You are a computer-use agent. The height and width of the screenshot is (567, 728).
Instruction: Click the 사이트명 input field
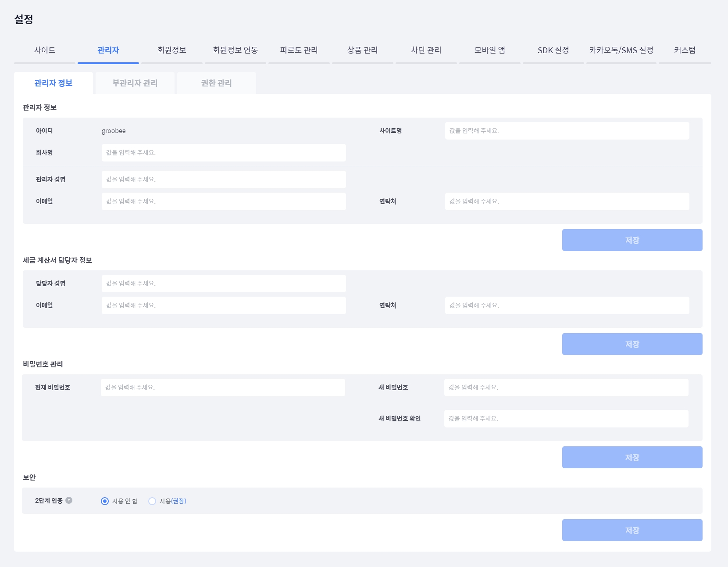pyautogui.click(x=567, y=131)
